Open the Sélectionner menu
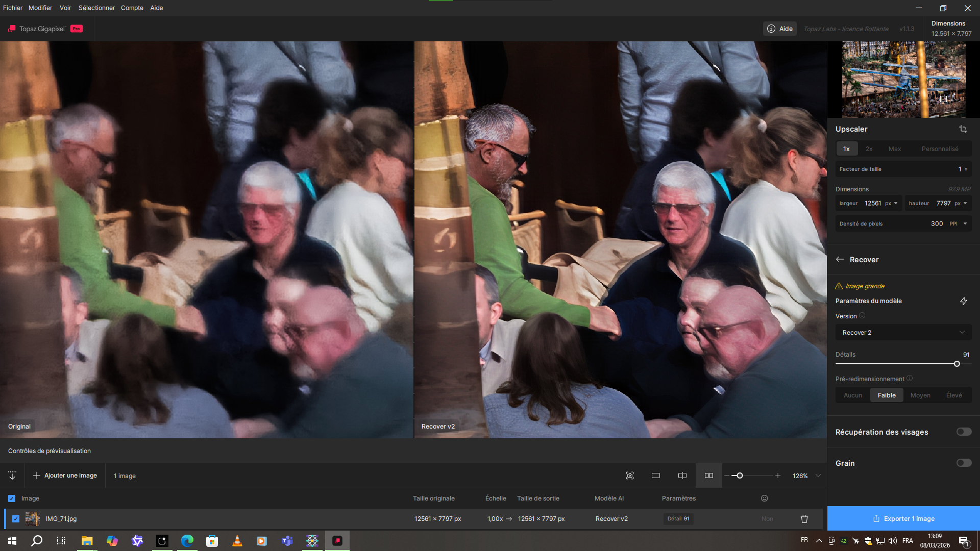The width and height of the screenshot is (980, 551). [96, 8]
